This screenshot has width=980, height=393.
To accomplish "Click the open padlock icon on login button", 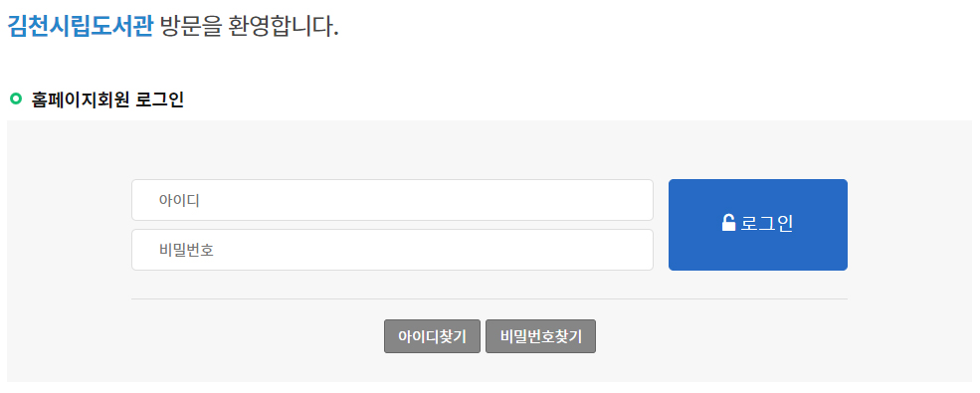I will coord(728,223).
